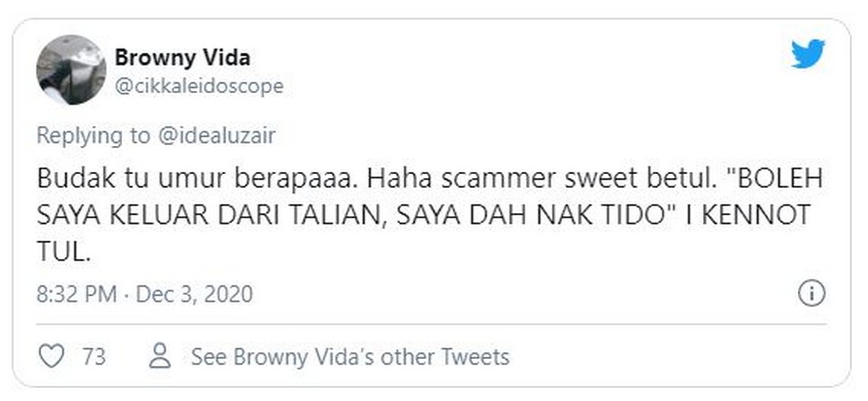Open the @idealuzair mention
Screen dimensions: 868x401
214,135
